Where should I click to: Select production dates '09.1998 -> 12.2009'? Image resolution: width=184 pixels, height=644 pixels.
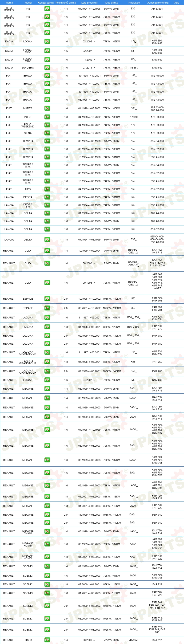coord(89,133)
